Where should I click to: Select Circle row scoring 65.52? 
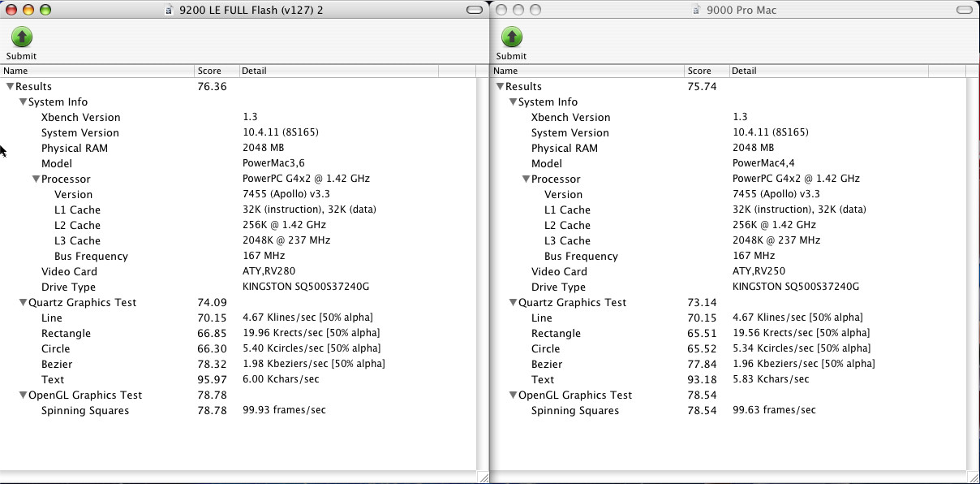(x=729, y=348)
